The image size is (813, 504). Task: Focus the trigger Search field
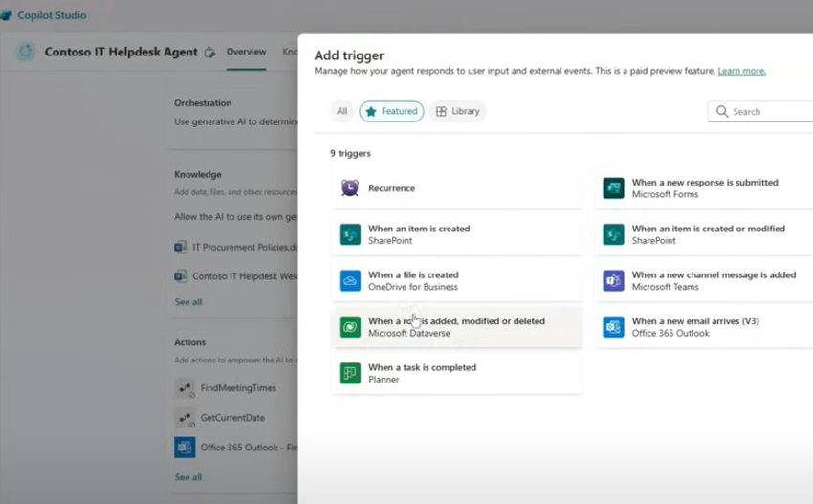(x=760, y=111)
